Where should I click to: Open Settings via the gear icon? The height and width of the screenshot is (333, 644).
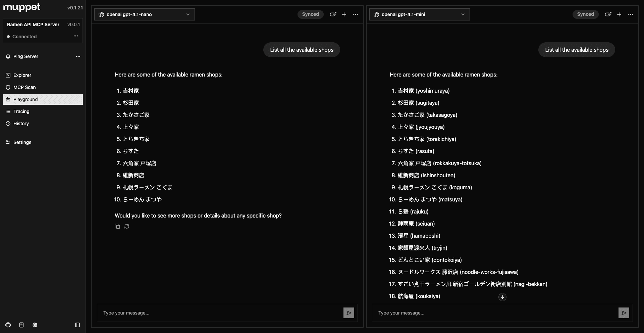coord(35,325)
